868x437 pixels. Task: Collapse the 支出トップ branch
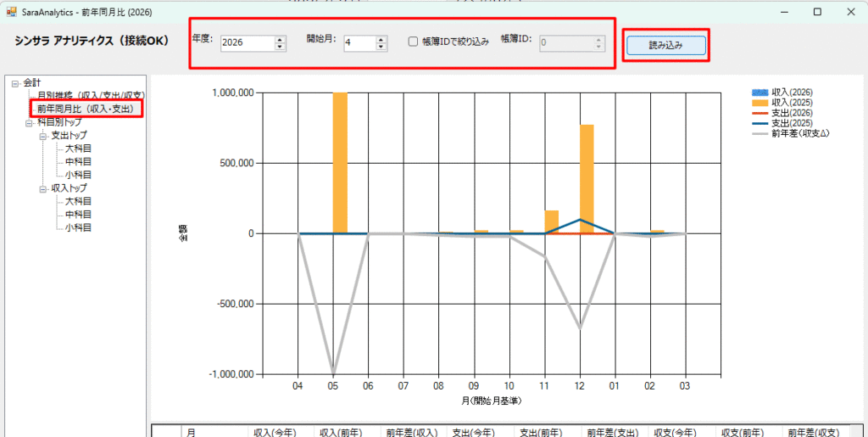(x=42, y=135)
